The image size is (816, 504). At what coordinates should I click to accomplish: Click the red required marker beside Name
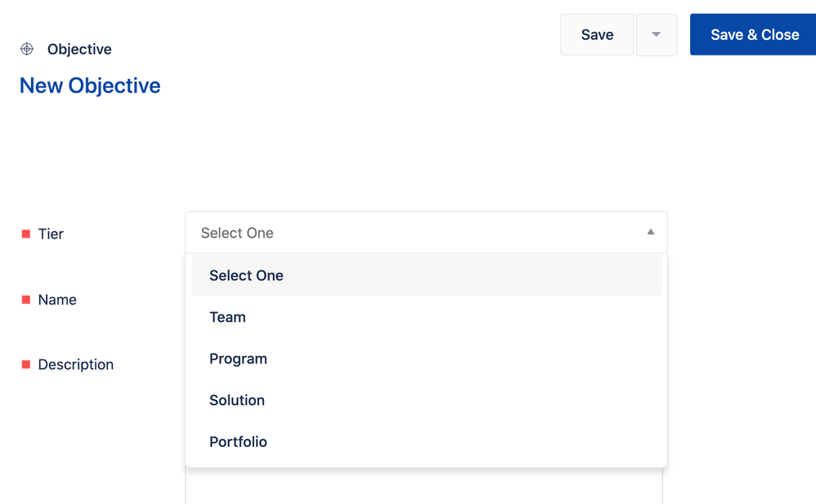pos(25,300)
